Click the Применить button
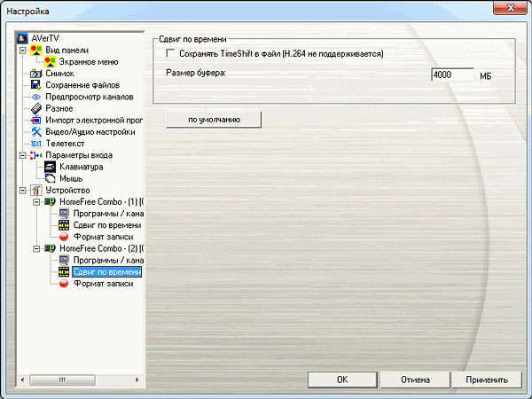The height and width of the screenshot is (399, 532). [x=487, y=379]
